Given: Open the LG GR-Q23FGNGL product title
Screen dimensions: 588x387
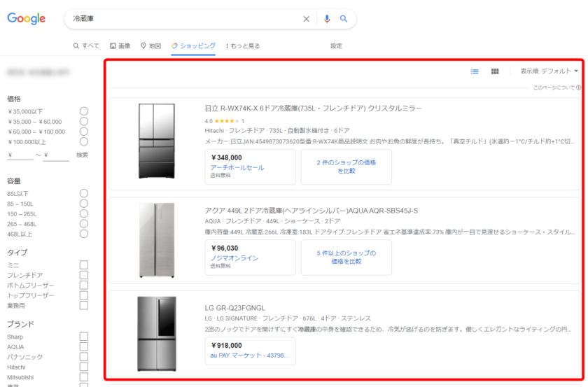Looking at the screenshot, I should click(234, 308).
